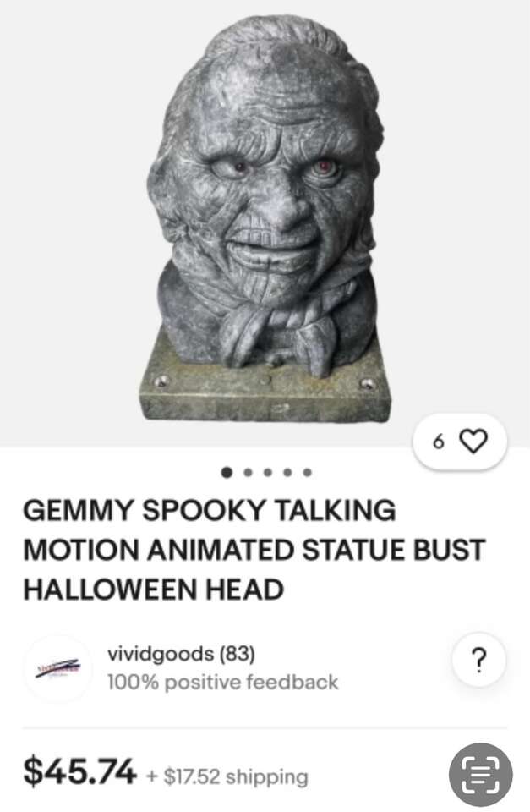
Task: Tap the heart icon to watch item
Action: pos(473,442)
